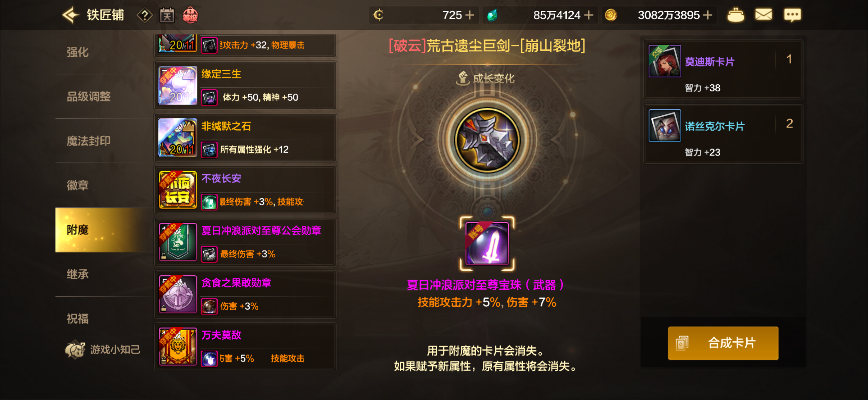The image size is (868, 400).
Task: Open 游戏小知己 assistant
Action: [x=103, y=349]
